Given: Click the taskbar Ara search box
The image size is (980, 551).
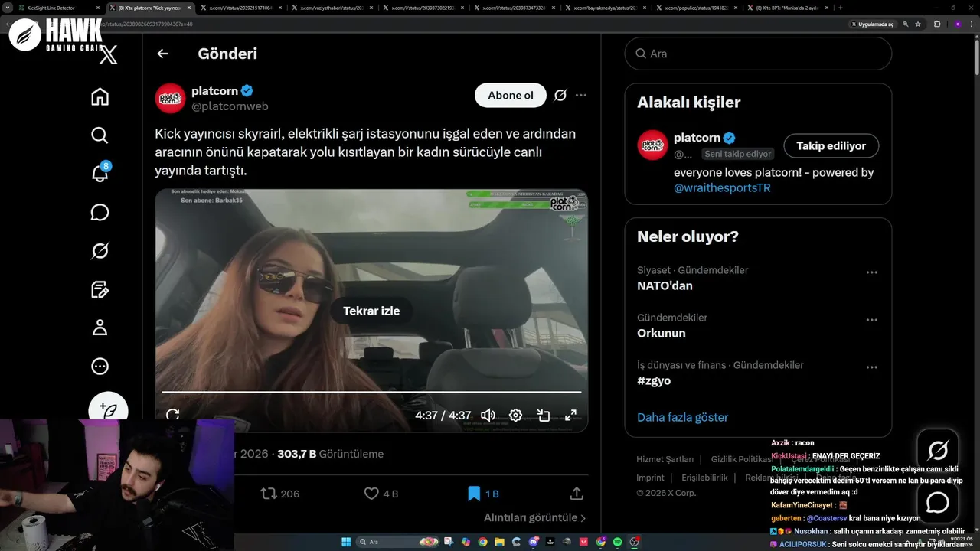Looking at the screenshot, I should click(397, 542).
